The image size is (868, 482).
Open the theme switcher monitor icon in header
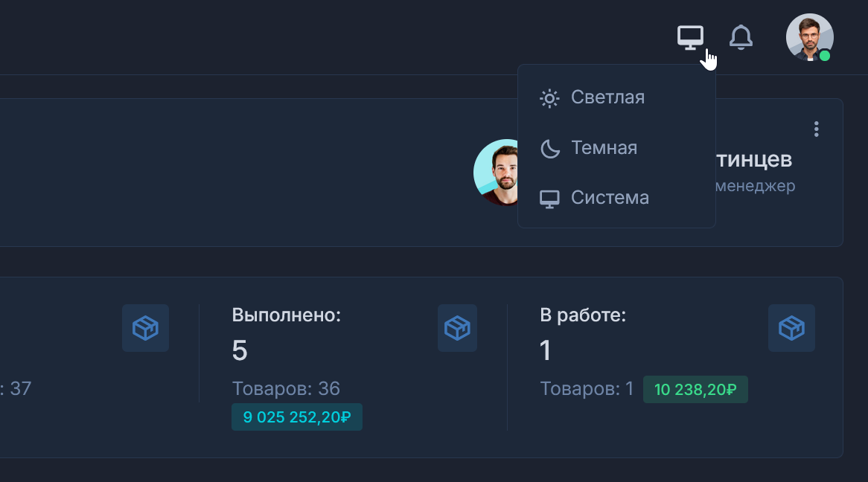[690, 37]
